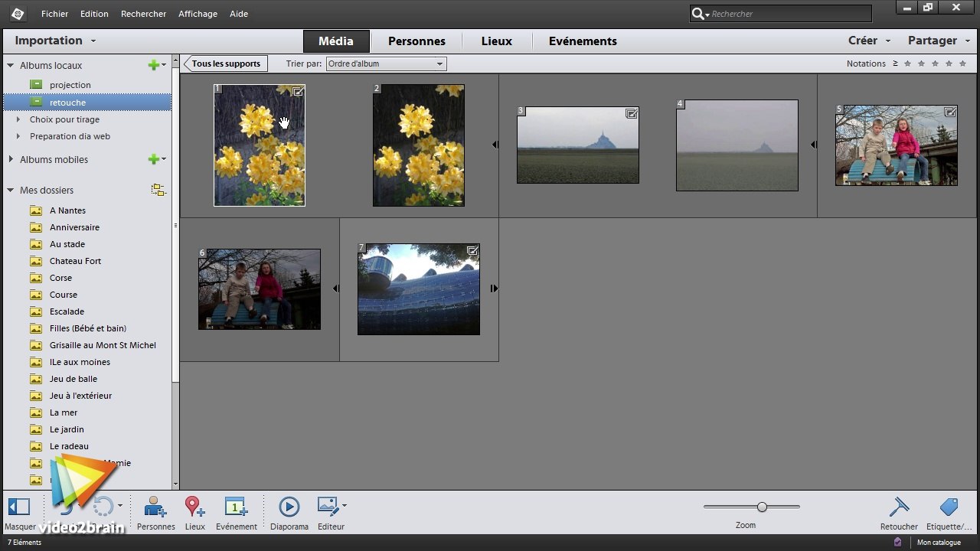Expand the Preparation dia web album category
The width and height of the screenshot is (980, 551).
tap(18, 136)
